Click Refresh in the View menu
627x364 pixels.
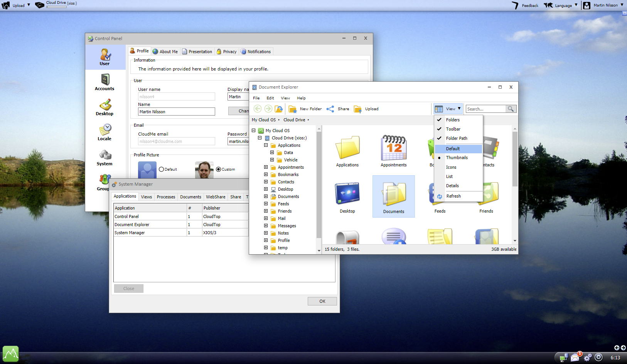point(458,196)
